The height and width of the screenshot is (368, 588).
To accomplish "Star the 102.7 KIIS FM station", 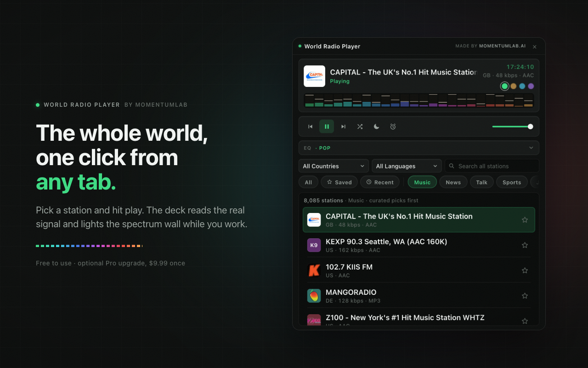I will [525, 270].
